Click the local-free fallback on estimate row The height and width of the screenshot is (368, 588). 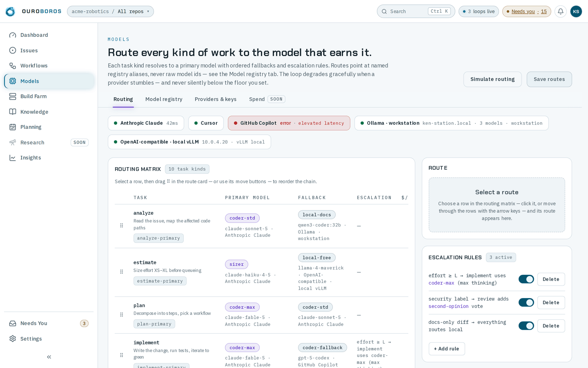[x=316, y=258]
